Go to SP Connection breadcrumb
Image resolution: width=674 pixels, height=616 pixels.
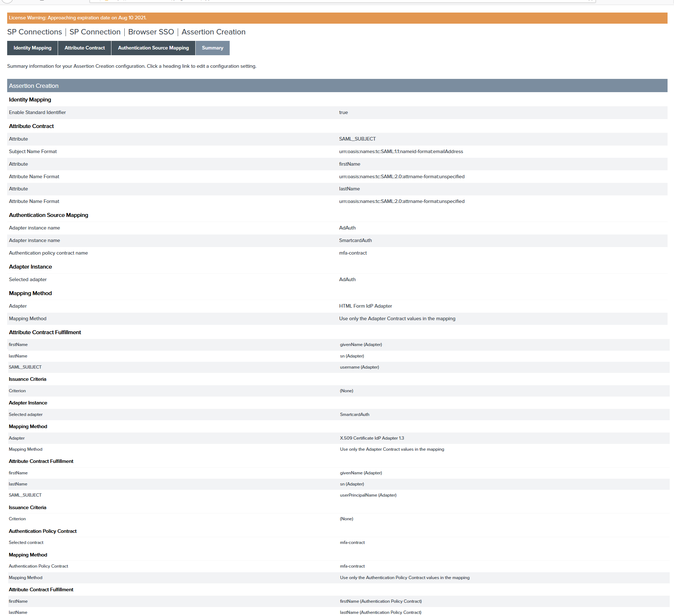(95, 32)
